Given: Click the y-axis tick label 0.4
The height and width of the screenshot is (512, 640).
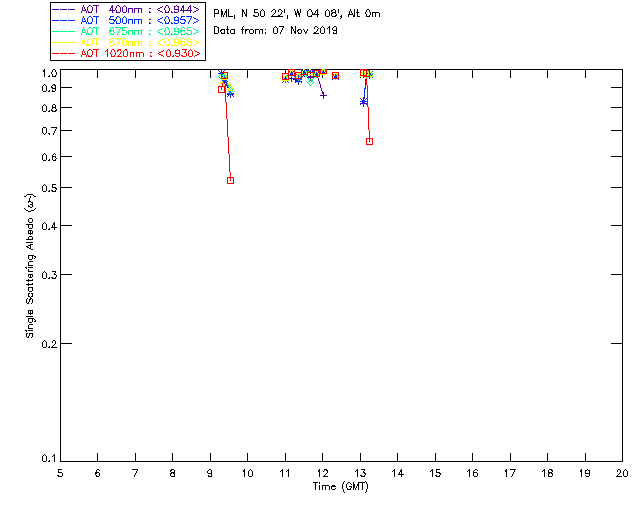Looking at the screenshot, I should click(49, 226).
